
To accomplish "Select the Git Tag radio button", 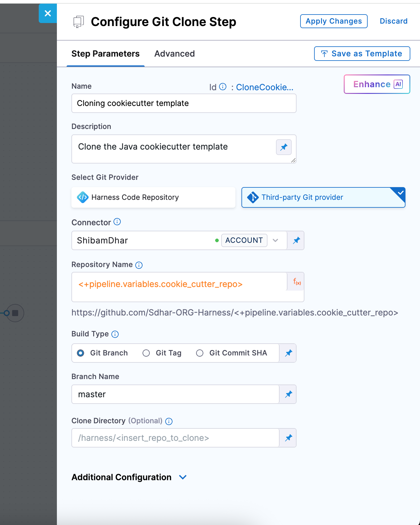I will [x=146, y=353].
